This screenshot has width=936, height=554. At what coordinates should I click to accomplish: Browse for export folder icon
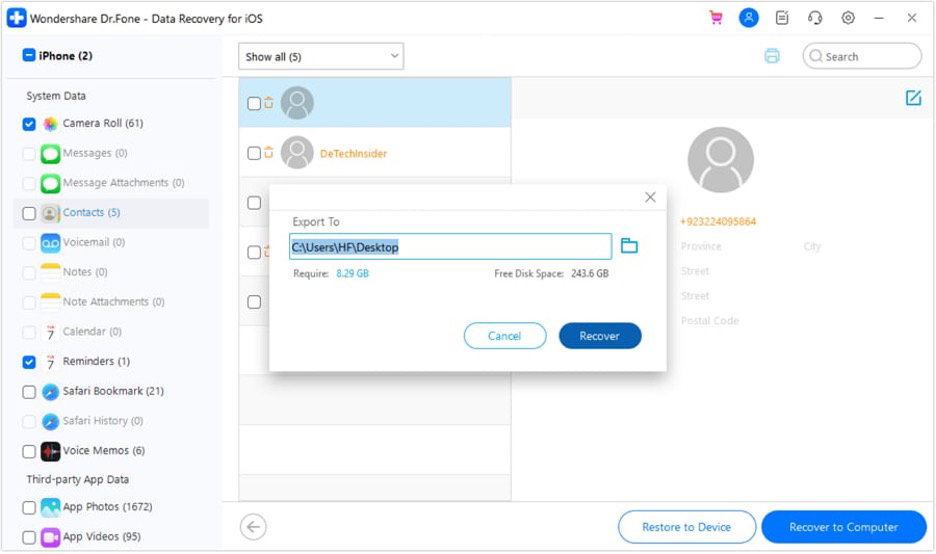pos(629,245)
